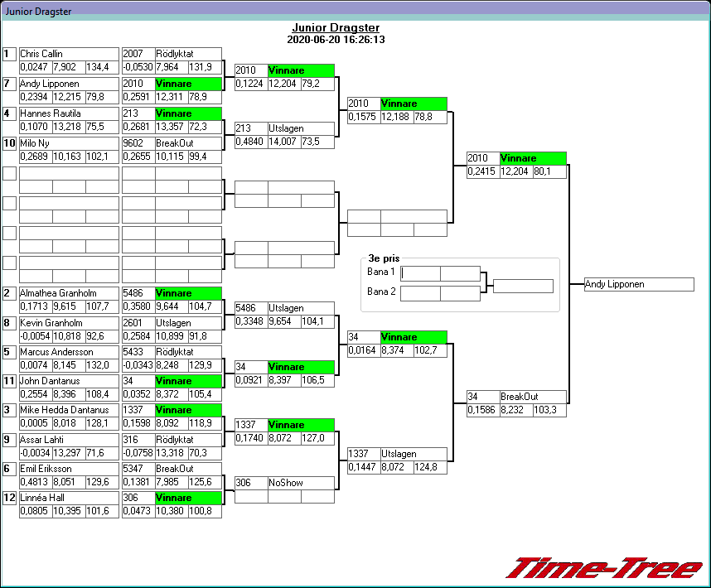Viewport: 711px width, 588px height.
Task: Select the final winner box Andy Lipponen
Action: tap(638, 284)
